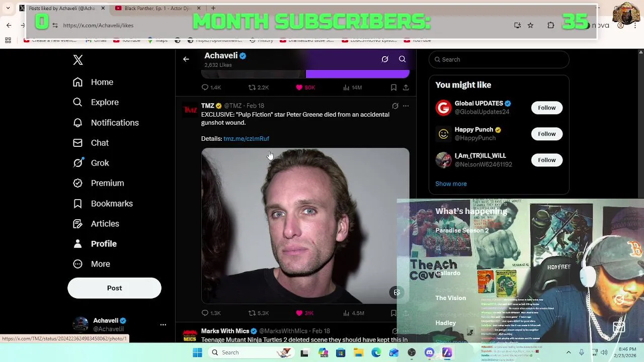This screenshot has width=644, height=362.
Task: Click Show more under You might like
Action: point(451,184)
